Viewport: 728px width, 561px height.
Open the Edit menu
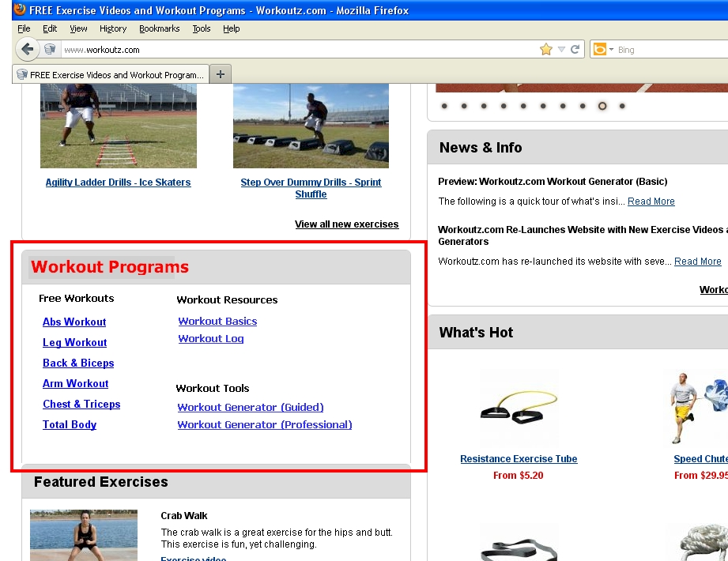point(50,28)
